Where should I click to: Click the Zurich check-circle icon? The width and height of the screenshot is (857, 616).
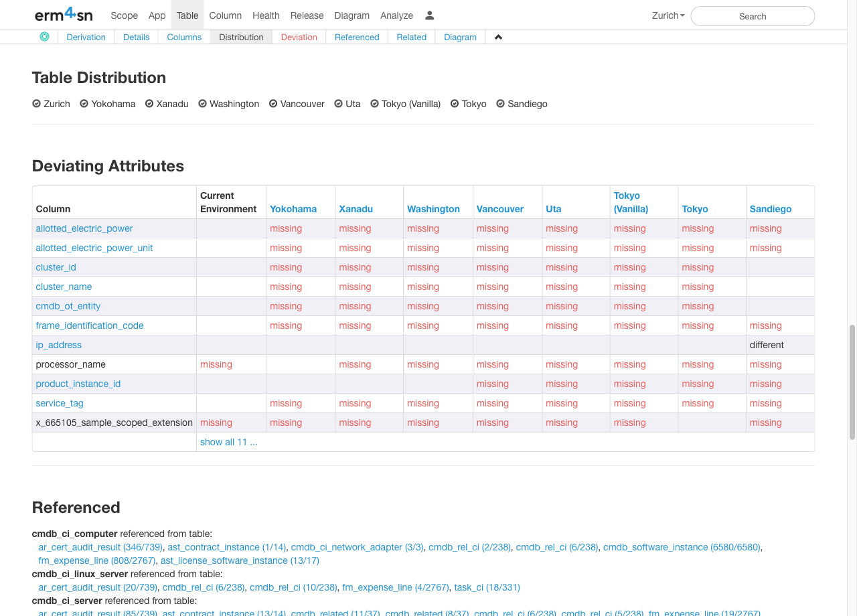click(37, 104)
